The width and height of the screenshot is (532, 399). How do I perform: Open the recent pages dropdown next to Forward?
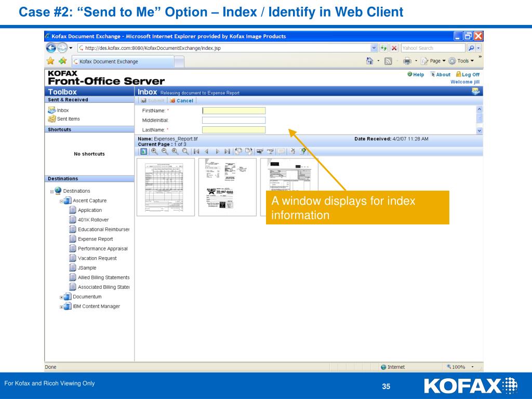pos(71,48)
